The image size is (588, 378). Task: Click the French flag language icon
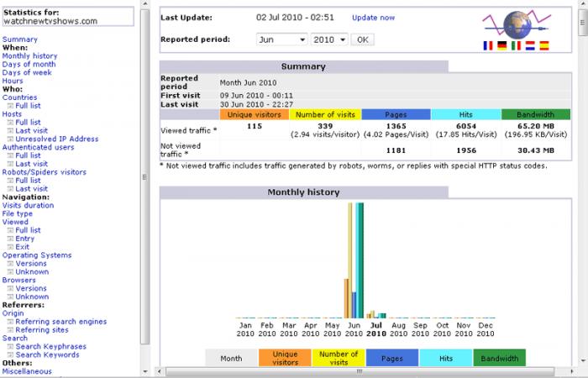(x=488, y=46)
